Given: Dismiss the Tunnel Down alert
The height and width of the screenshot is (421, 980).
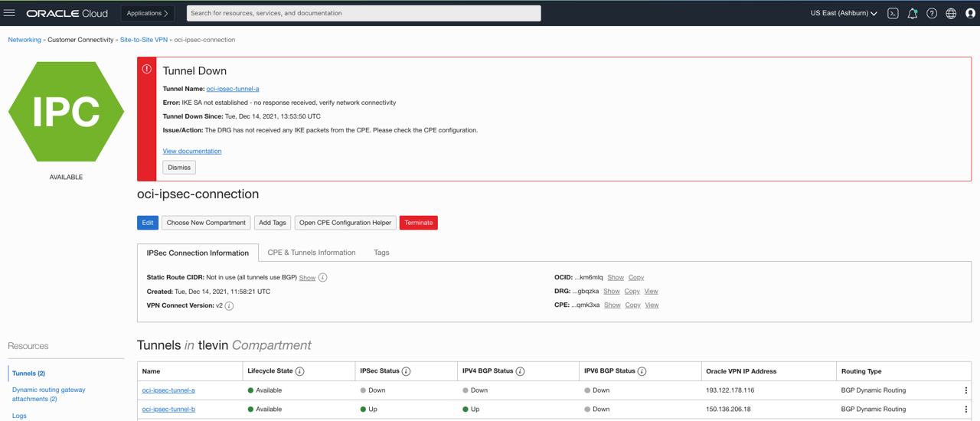Looking at the screenshot, I should click(179, 168).
